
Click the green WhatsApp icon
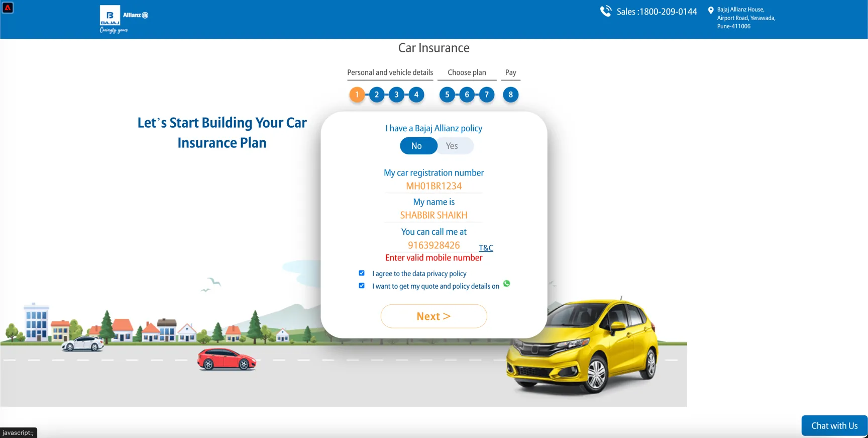507,284
